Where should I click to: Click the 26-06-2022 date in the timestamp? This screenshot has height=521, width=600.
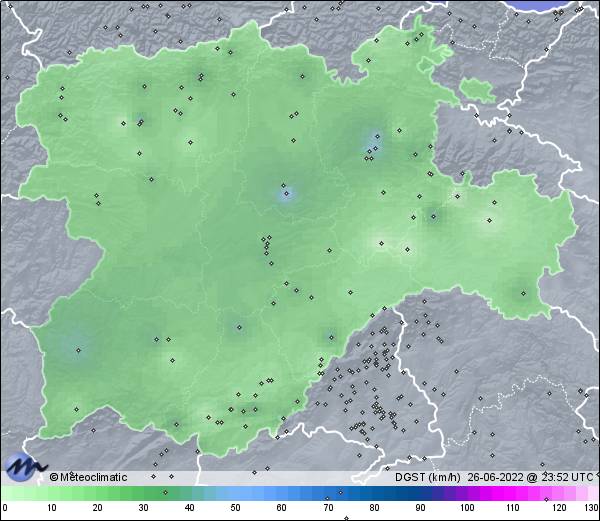click(495, 477)
